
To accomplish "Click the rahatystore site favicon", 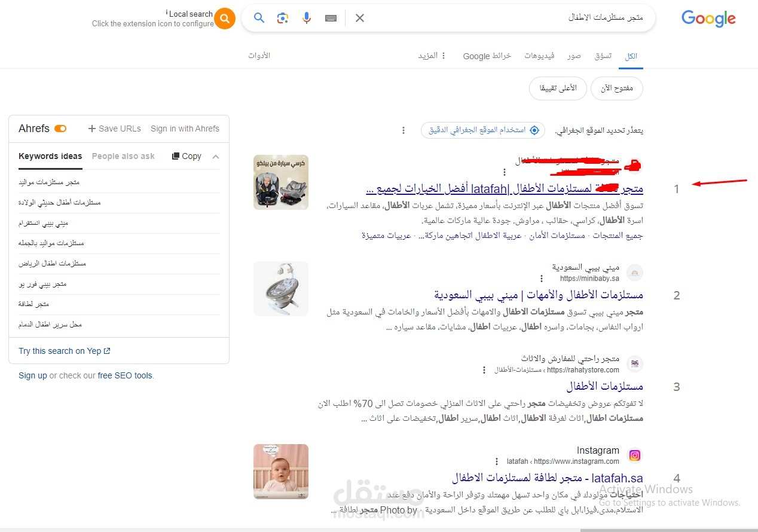I will 635,364.
